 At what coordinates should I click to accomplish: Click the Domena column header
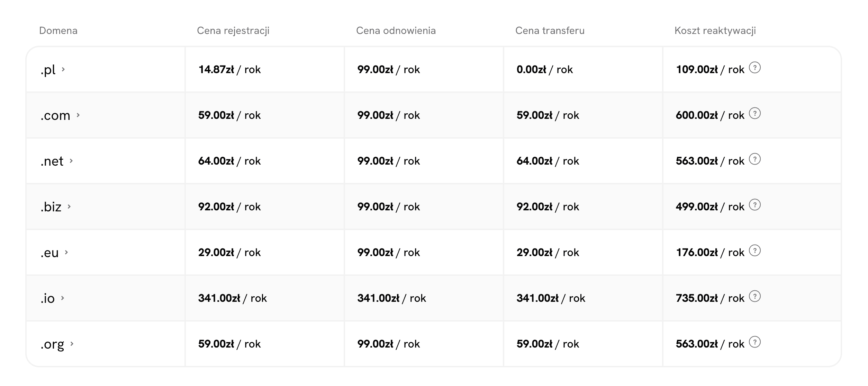pos(58,30)
